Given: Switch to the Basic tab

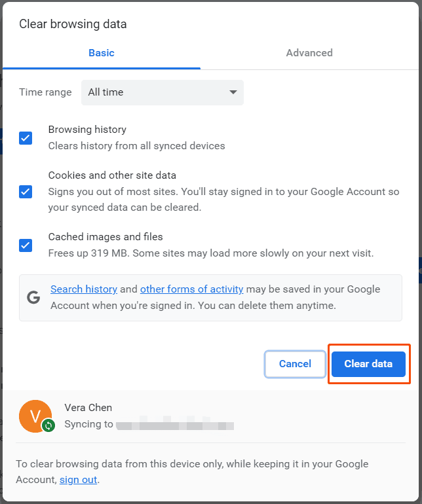Looking at the screenshot, I should point(102,53).
